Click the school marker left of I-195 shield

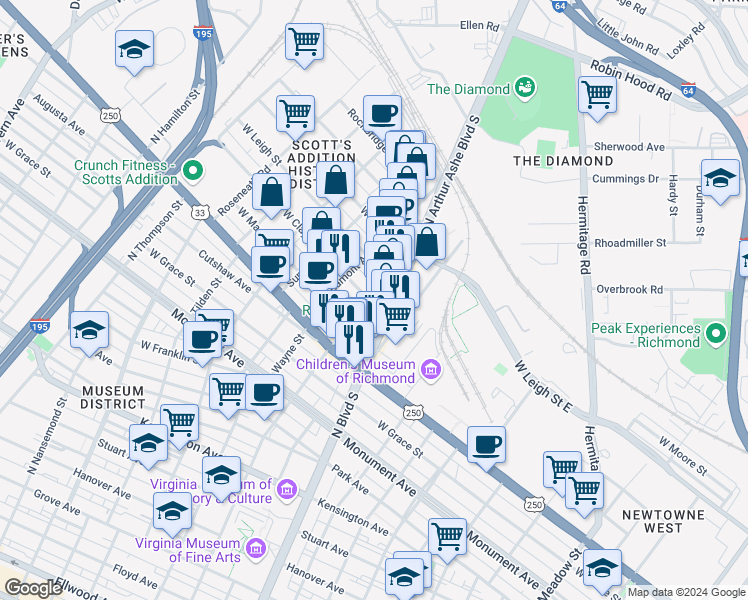(x=135, y=50)
